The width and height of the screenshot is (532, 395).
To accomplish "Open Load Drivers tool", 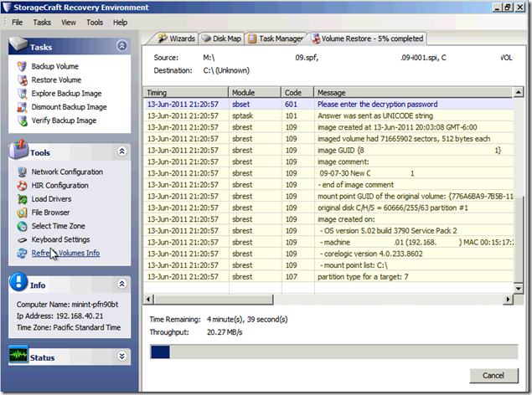I will point(51,199).
